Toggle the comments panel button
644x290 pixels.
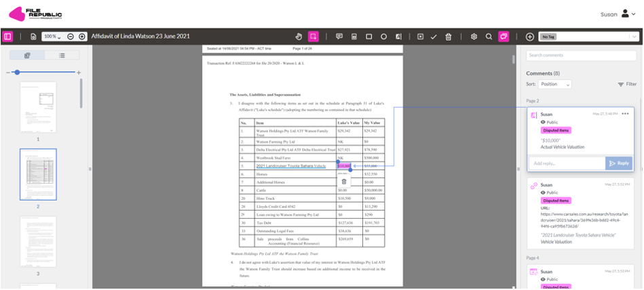(x=504, y=37)
